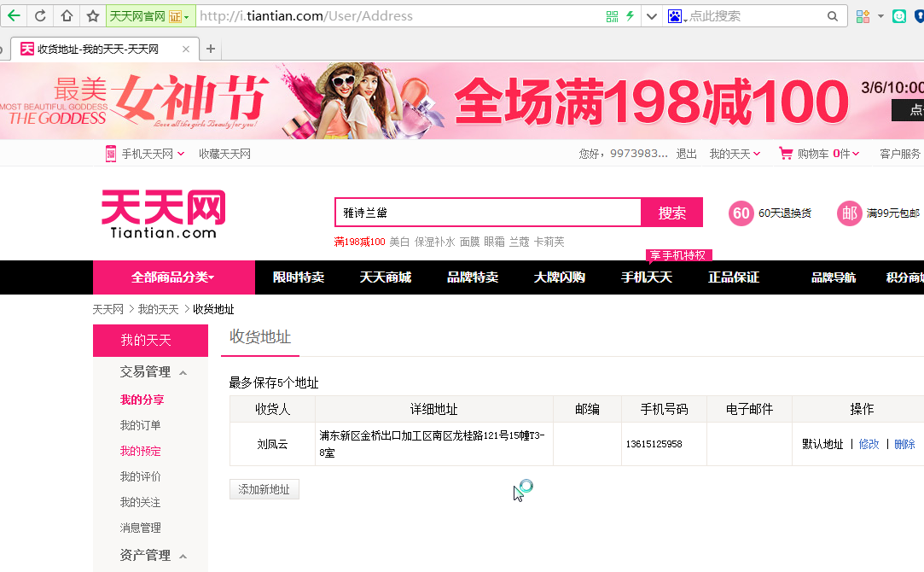
Task: Click 天天网 in the breadcrumb
Action: pyautogui.click(x=108, y=309)
